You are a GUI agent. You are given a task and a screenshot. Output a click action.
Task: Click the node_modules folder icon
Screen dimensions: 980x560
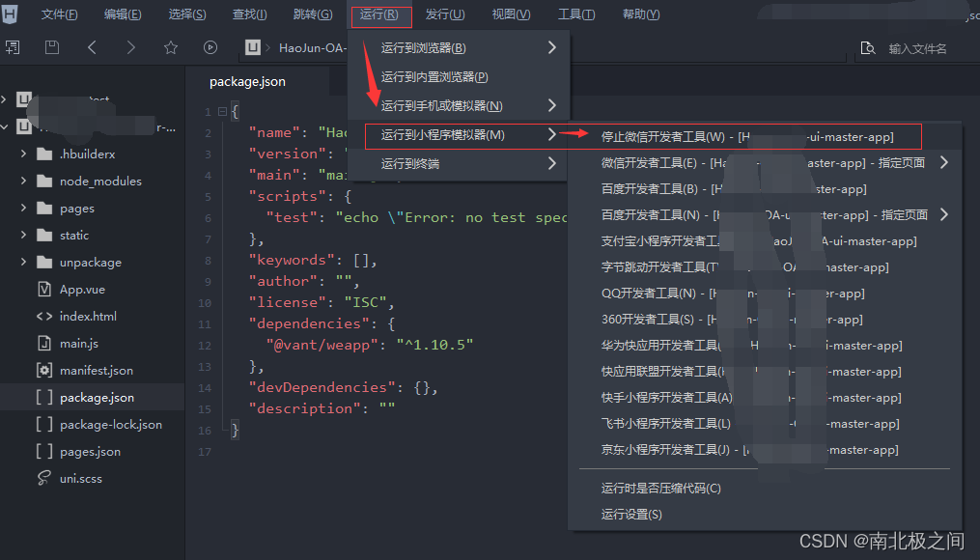(x=44, y=182)
